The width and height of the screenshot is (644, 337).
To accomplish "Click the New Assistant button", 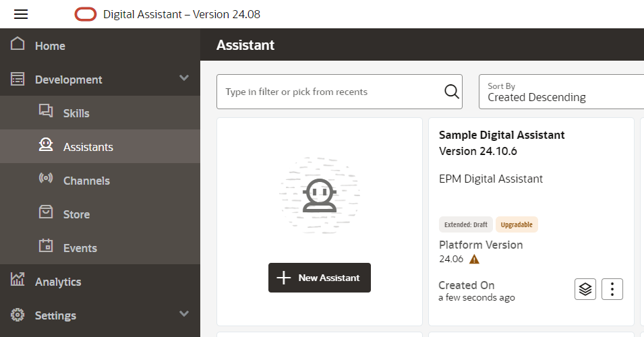I will [320, 278].
